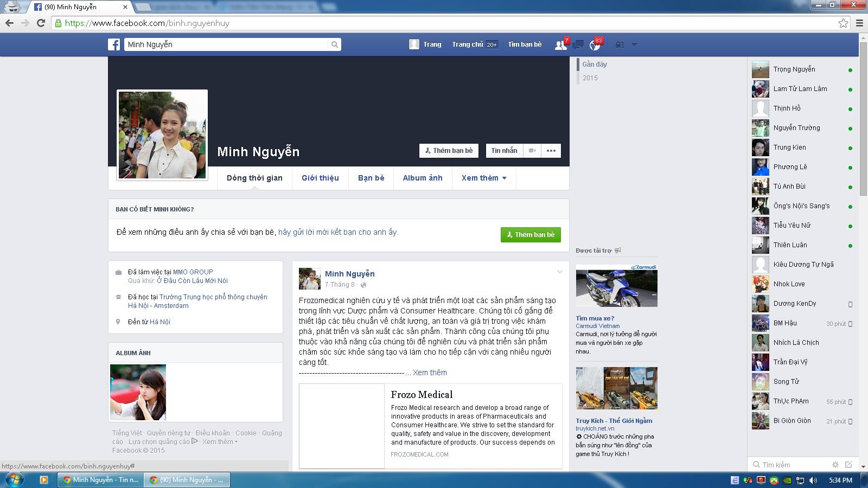
Task: Open Chrome menu hamburger icon
Action: click(x=859, y=23)
